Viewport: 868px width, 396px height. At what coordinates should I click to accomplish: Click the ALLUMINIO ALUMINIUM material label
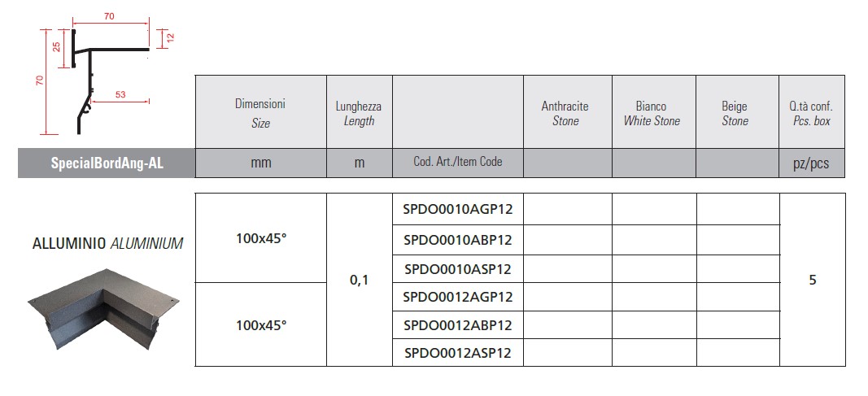[108, 243]
